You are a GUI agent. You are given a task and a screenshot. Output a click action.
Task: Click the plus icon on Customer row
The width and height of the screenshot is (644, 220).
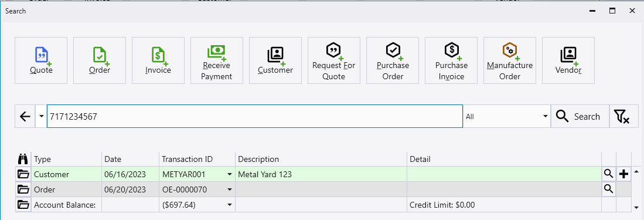coord(623,174)
